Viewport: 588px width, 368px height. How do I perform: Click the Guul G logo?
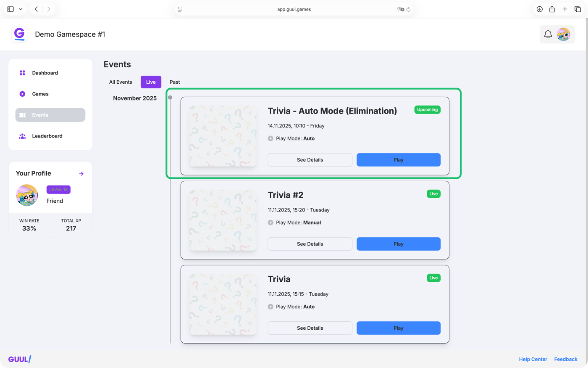tap(20, 34)
